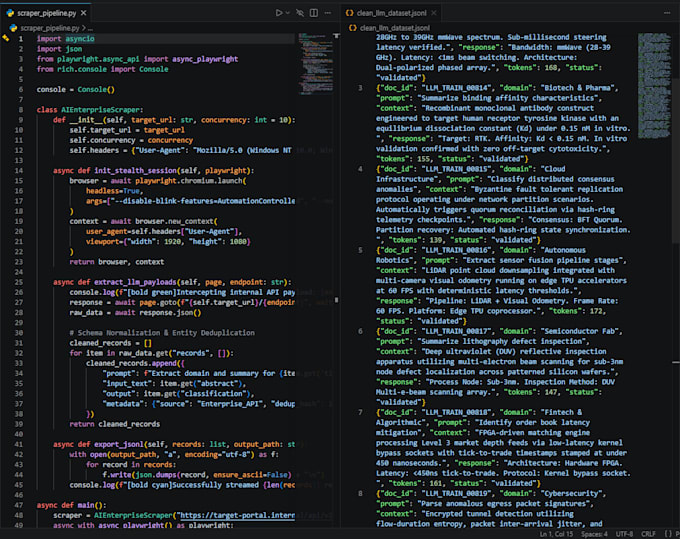
Task: Click the minimap of scraper_pipeline.py
Action: (315, 63)
